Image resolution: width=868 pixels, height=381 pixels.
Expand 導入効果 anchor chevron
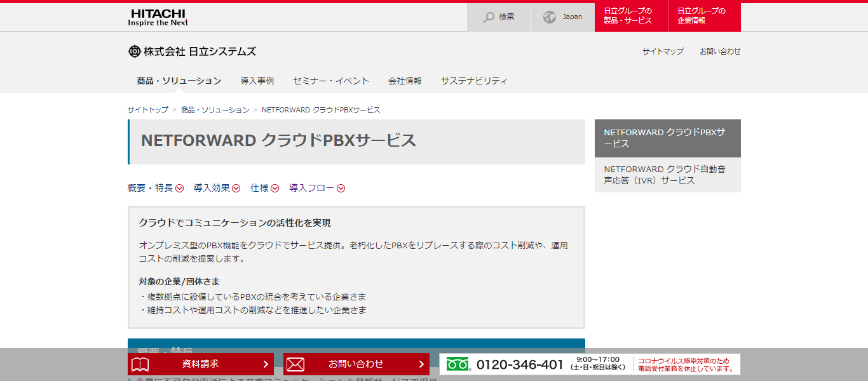click(236, 188)
